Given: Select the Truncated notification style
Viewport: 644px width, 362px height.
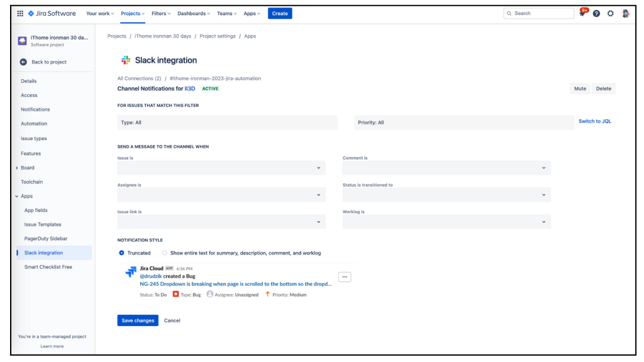Looking at the screenshot, I should click(121, 253).
